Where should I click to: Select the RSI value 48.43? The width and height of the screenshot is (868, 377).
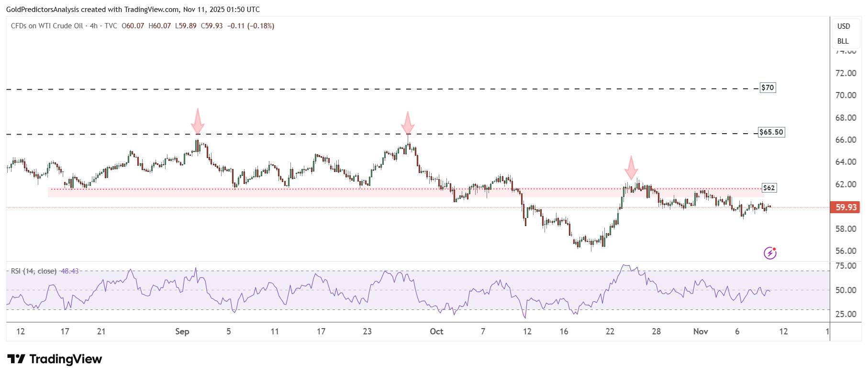70,271
